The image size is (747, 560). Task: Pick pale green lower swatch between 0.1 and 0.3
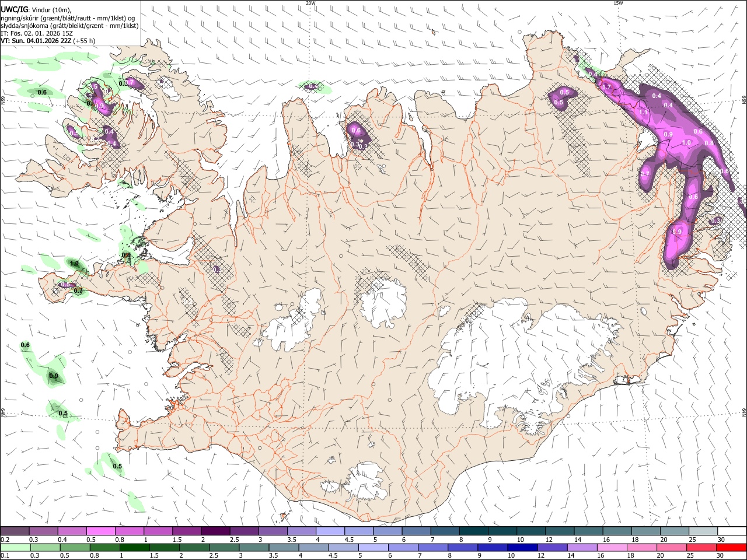pos(15,547)
